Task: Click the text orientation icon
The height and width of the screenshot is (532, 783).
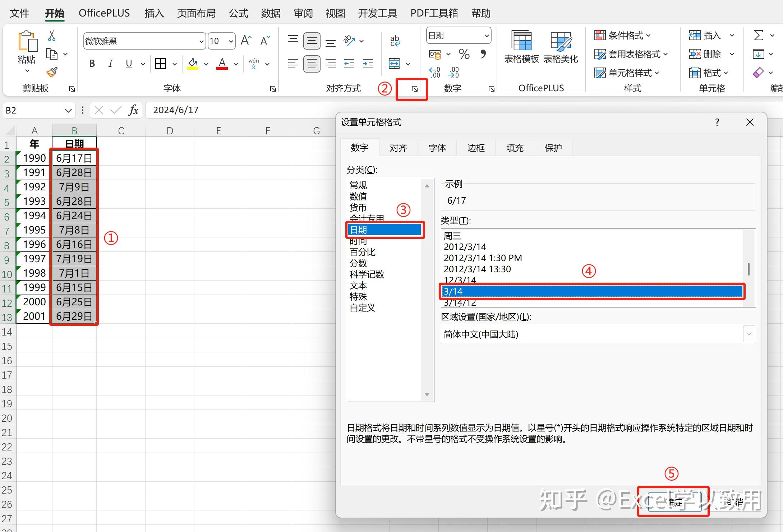Action: click(x=349, y=41)
